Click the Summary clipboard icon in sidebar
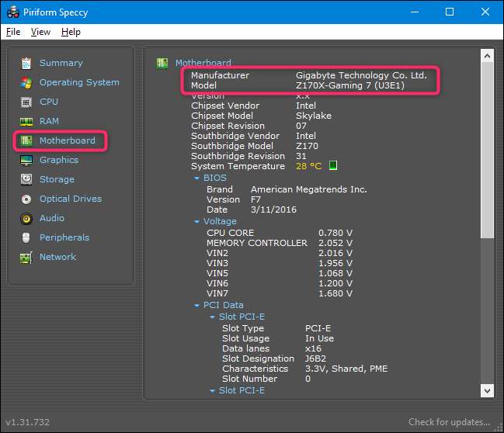This screenshot has width=504, height=433. pyautogui.click(x=26, y=63)
